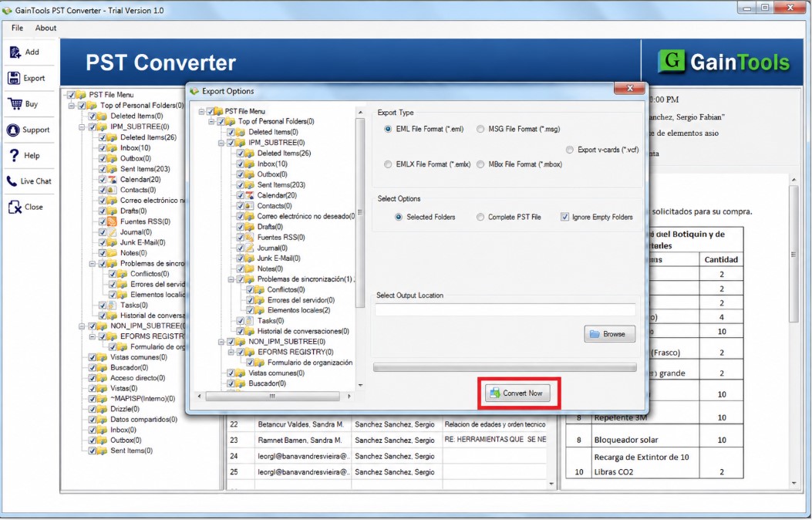Viewport: 812px width, 520px height.
Task: Select EML File Format radio button
Action: tap(388, 129)
